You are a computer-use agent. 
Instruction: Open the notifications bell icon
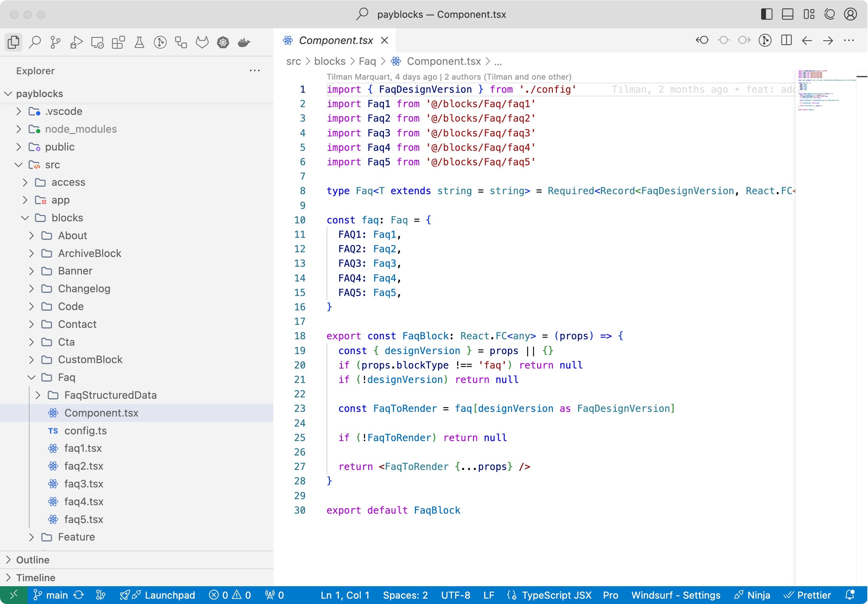point(850,595)
